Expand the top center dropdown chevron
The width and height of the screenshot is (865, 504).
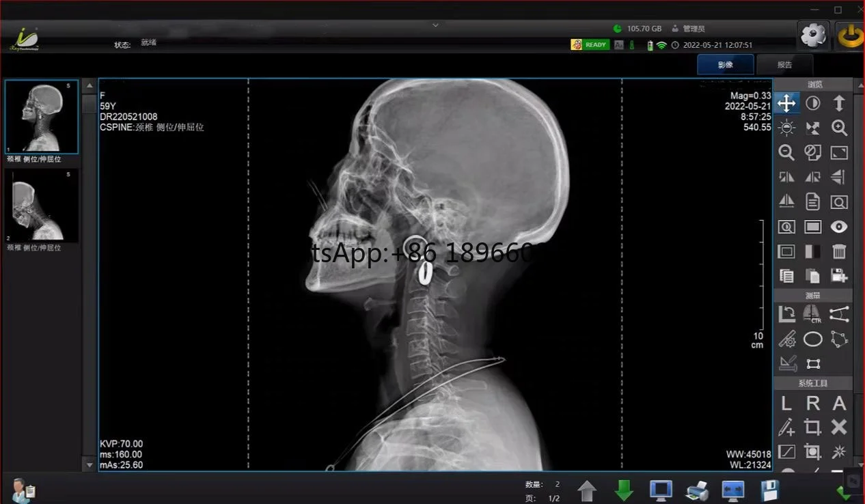tap(435, 25)
